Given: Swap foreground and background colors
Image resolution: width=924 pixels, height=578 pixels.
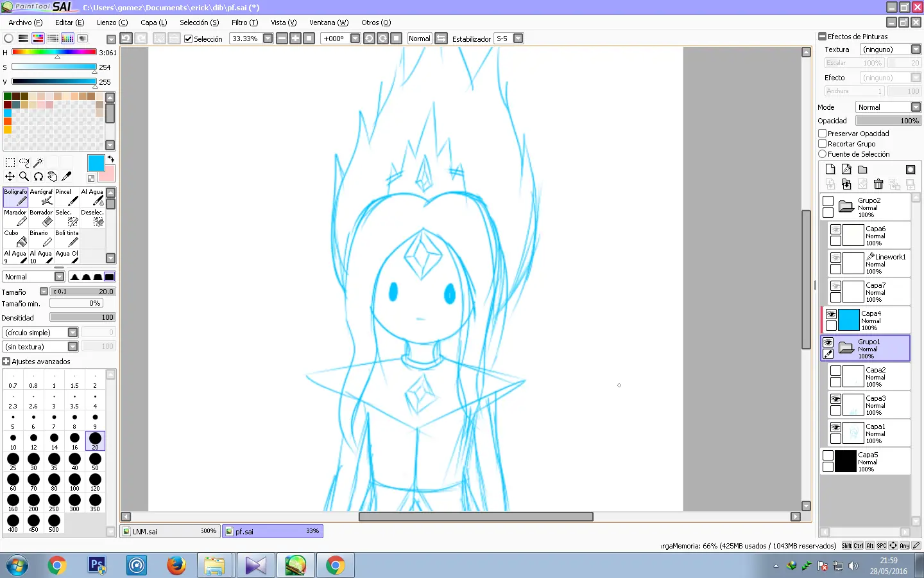Looking at the screenshot, I should coord(110,159).
